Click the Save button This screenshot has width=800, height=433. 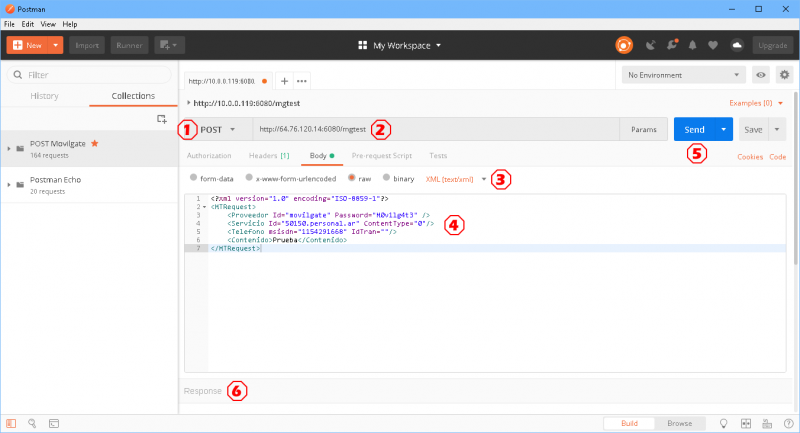click(753, 130)
